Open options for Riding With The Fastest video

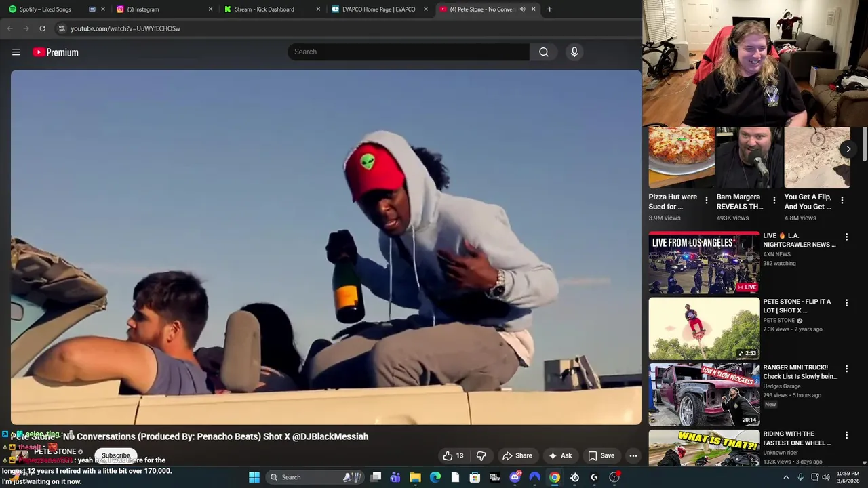pyautogui.click(x=846, y=436)
